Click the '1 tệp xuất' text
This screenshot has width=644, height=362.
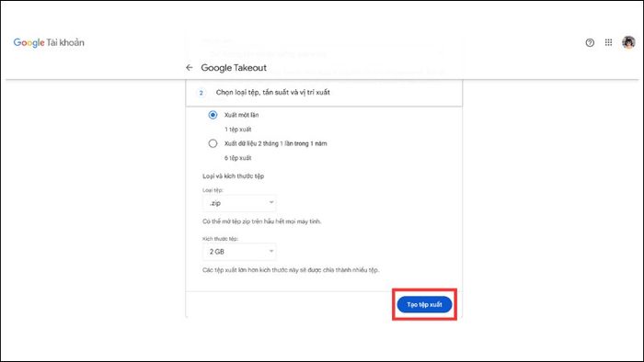click(x=237, y=130)
